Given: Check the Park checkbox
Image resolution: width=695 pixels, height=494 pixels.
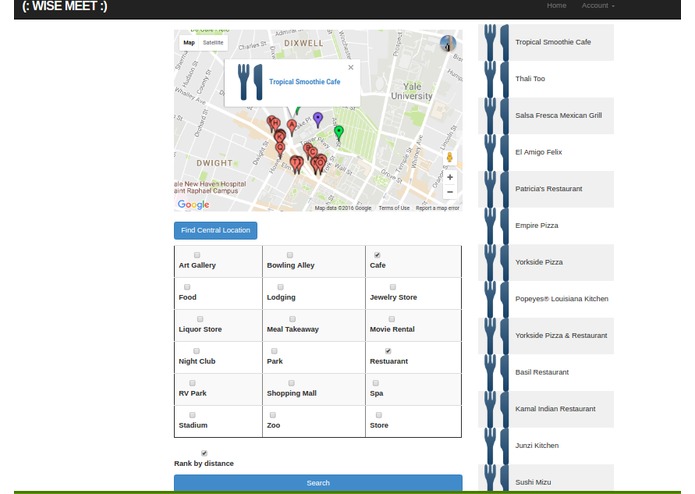Looking at the screenshot, I should click(274, 351).
